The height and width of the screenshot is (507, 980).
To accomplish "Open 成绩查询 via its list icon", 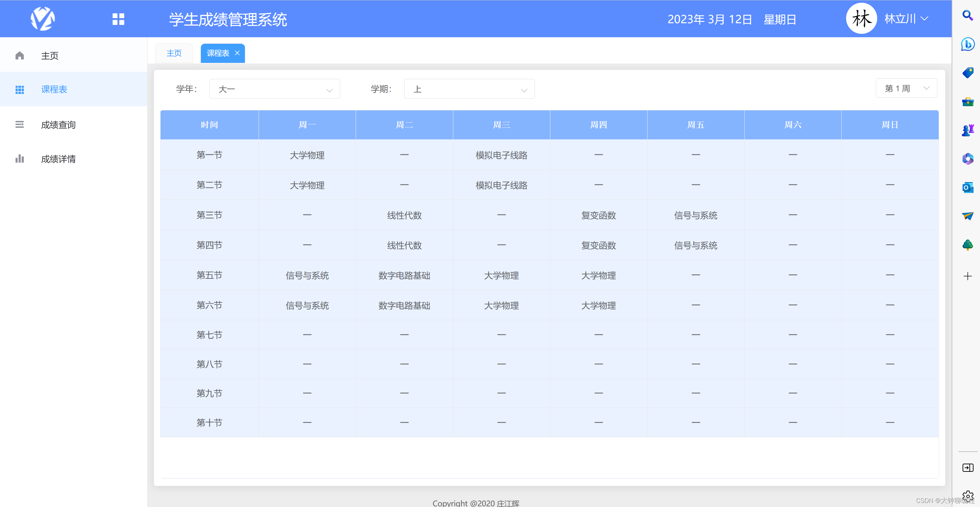I will pyautogui.click(x=19, y=124).
